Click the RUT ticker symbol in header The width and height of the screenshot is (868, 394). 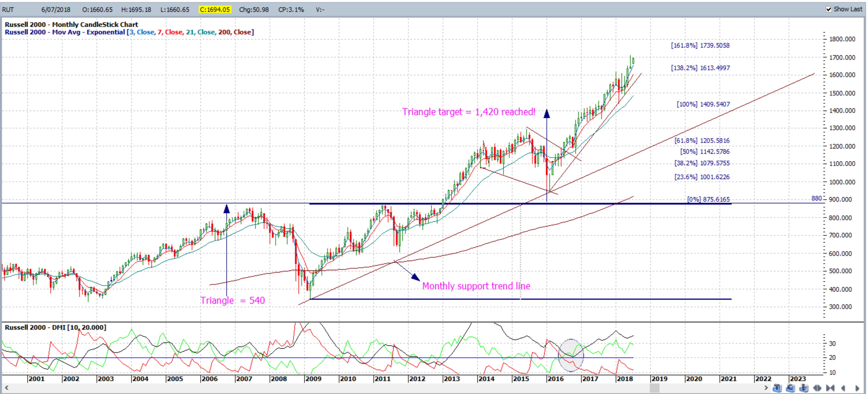click(8, 10)
